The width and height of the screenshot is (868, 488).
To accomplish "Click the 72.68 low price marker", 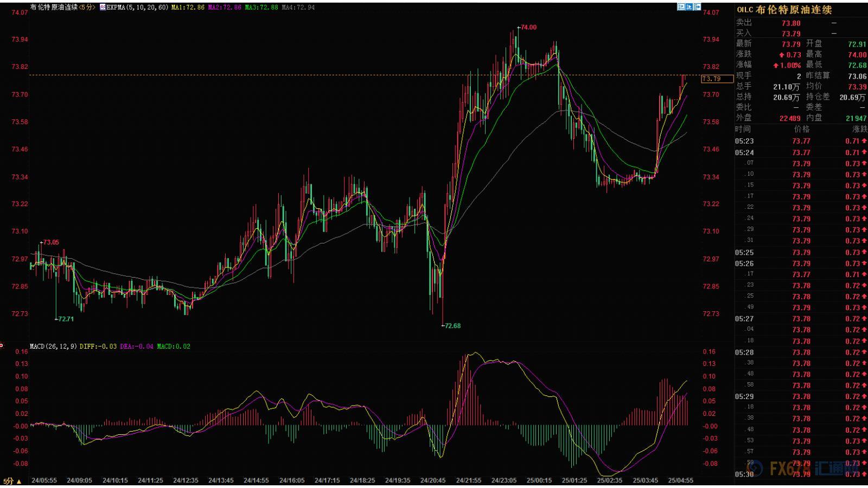I will coord(452,326).
